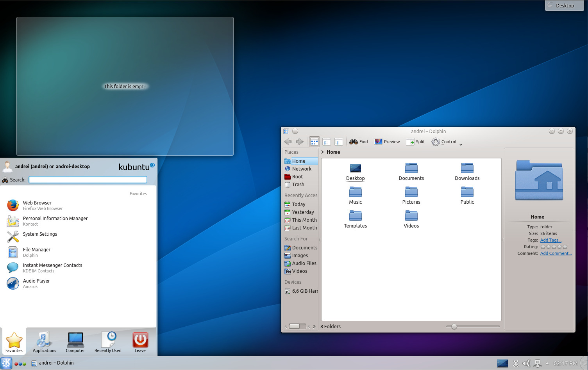
Task: Select the Find tool in Dolphin's toolbar
Action: [x=358, y=141]
